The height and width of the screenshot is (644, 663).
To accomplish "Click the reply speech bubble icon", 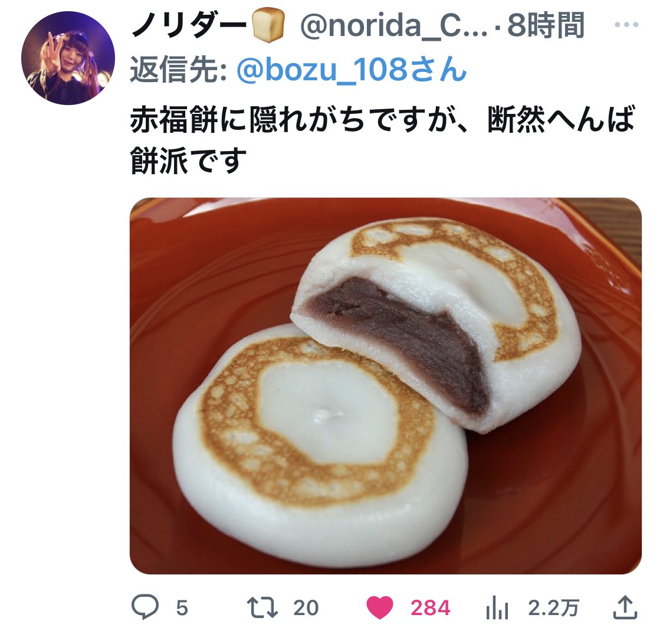I will tap(145, 607).
